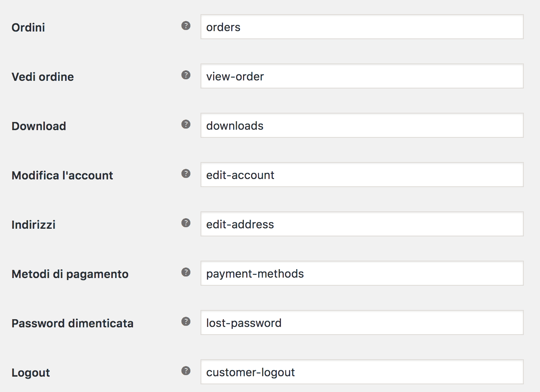This screenshot has width=540, height=392.
Task: Focus the "orders" endpoint text field
Action: [362, 27]
